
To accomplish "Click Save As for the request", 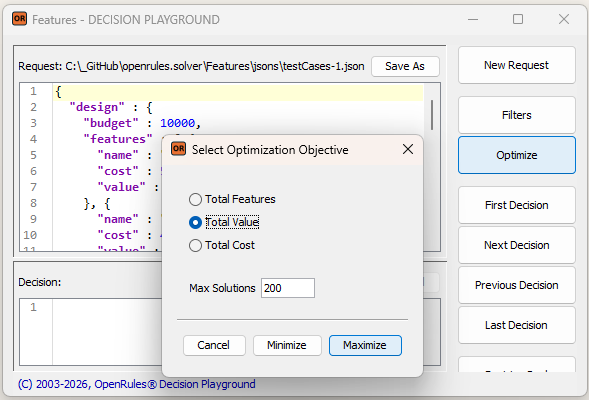I will (x=405, y=66).
